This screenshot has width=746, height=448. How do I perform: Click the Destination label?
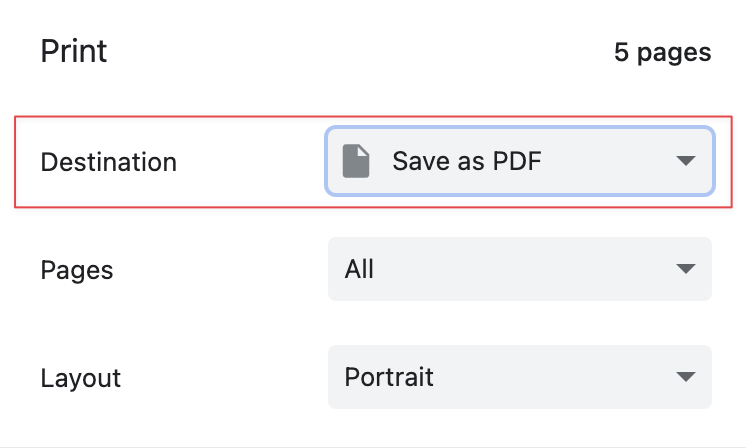click(109, 162)
